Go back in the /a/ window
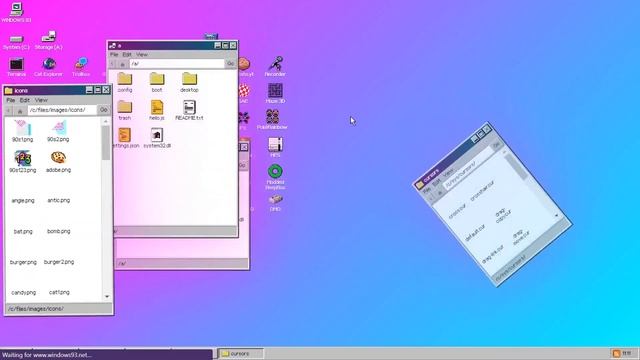 pyautogui.click(x=112, y=64)
